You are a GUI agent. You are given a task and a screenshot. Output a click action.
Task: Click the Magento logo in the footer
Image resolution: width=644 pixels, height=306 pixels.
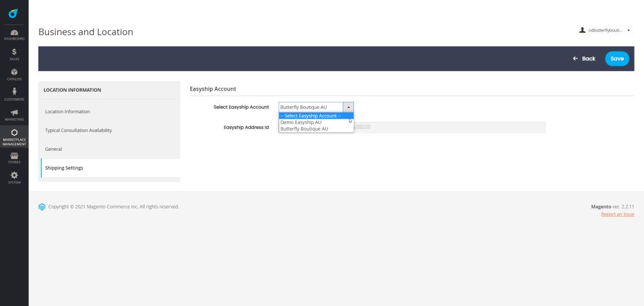(x=42, y=207)
